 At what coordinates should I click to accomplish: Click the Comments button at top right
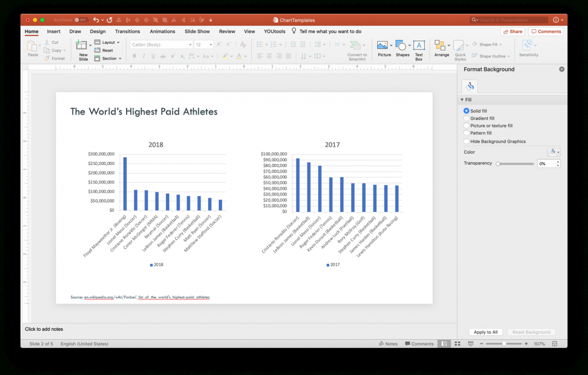pos(546,32)
